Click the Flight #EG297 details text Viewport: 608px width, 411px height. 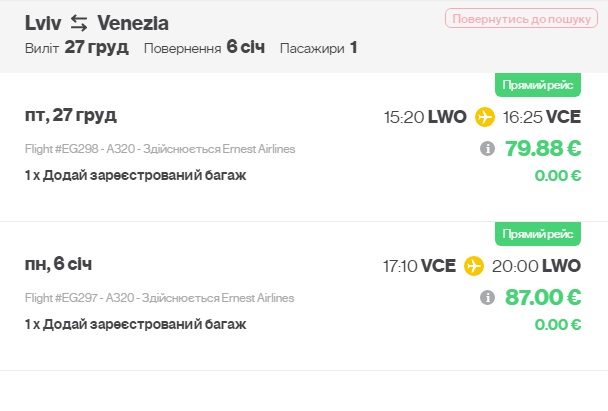[x=160, y=298]
